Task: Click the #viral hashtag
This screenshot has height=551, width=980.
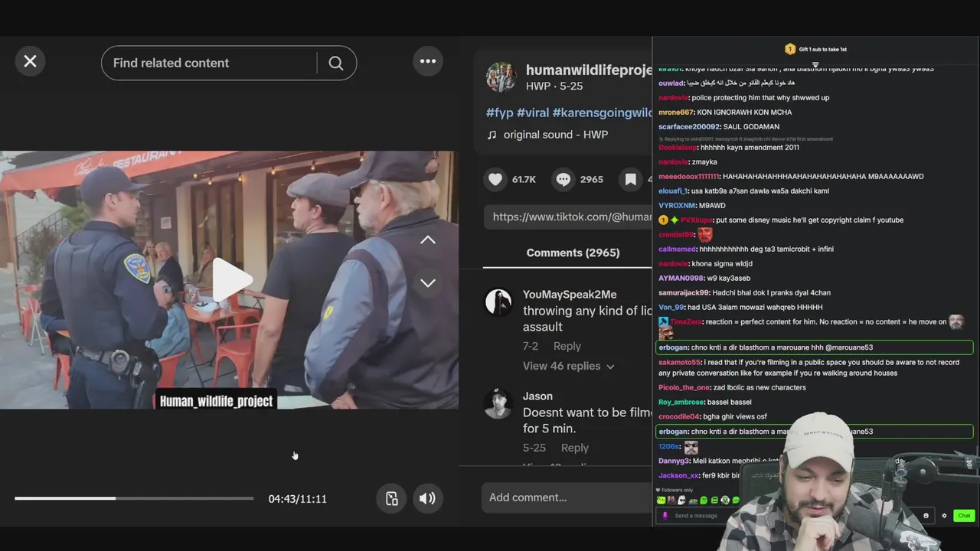Action: point(533,112)
